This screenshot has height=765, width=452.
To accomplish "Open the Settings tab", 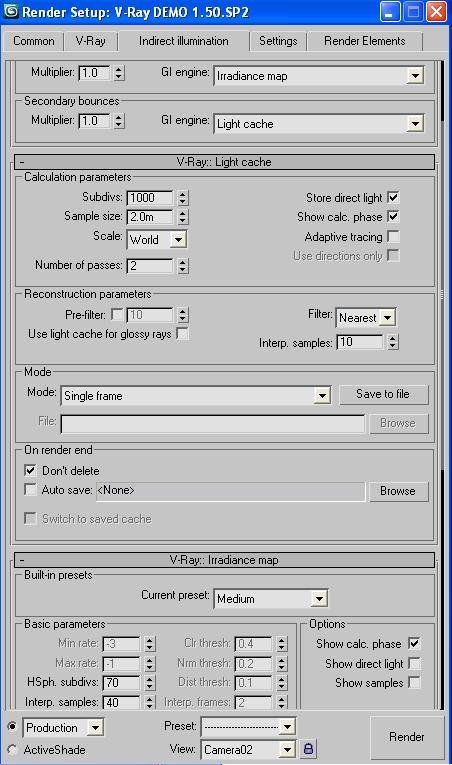I will (278, 41).
